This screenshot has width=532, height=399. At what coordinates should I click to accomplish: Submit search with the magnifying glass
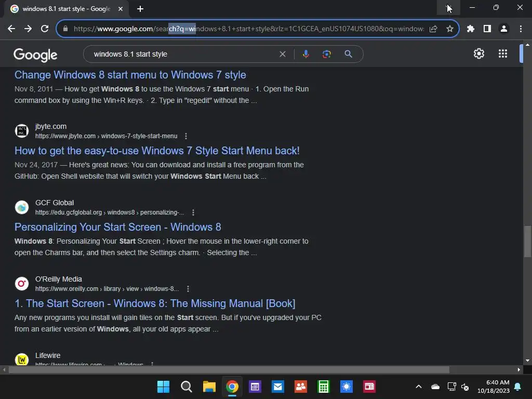348,54
